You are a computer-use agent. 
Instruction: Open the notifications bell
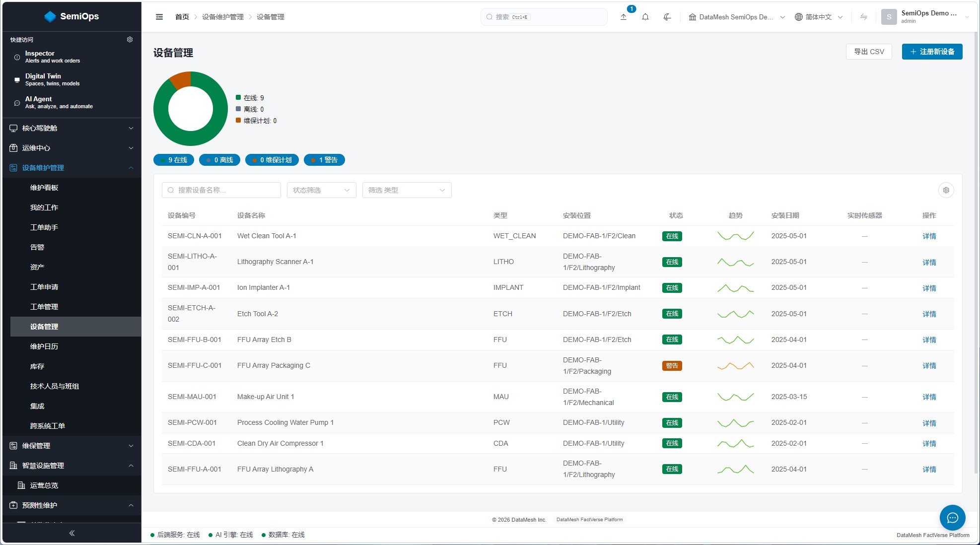click(645, 17)
